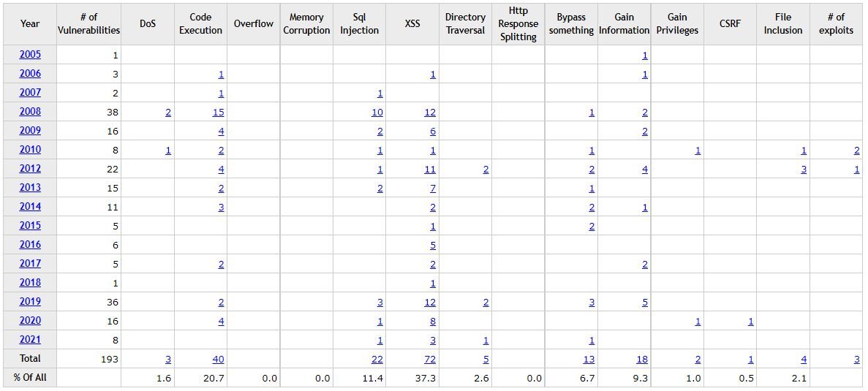Open the 5 Gain Information count for 2019
The image size is (868, 391).
[645, 303]
